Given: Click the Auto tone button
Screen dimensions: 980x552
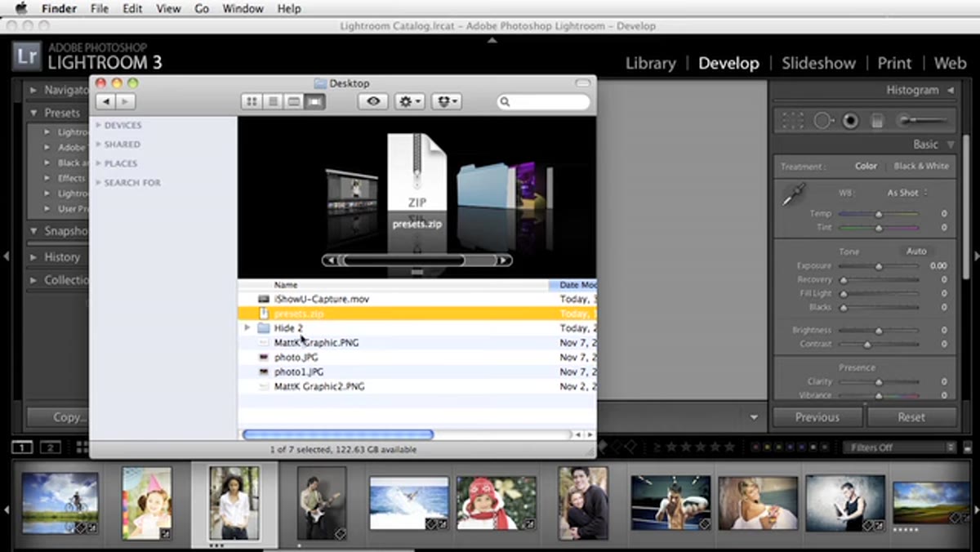Looking at the screenshot, I should [x=916, y=252].
